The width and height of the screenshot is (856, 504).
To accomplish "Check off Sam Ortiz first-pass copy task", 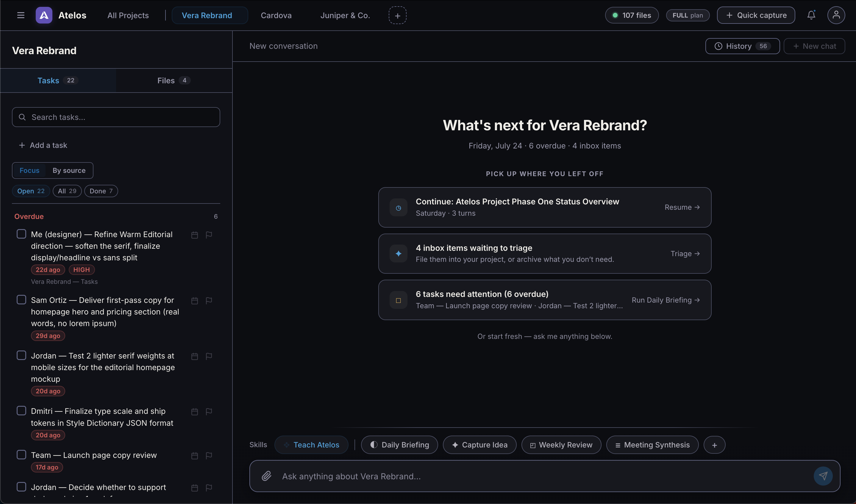I will (x=21, y=300).
